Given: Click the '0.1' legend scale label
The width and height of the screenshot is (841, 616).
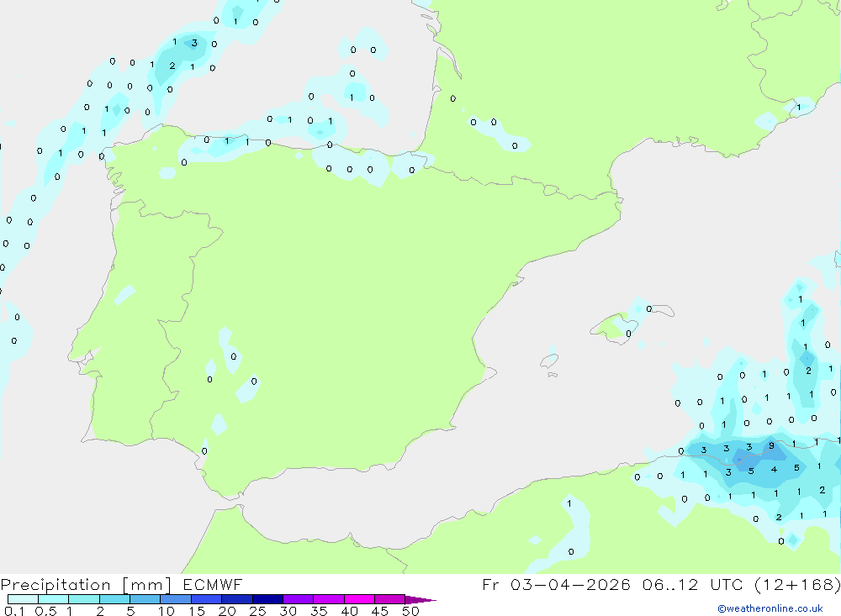Looking at the screenshot, I should point(14,611).
